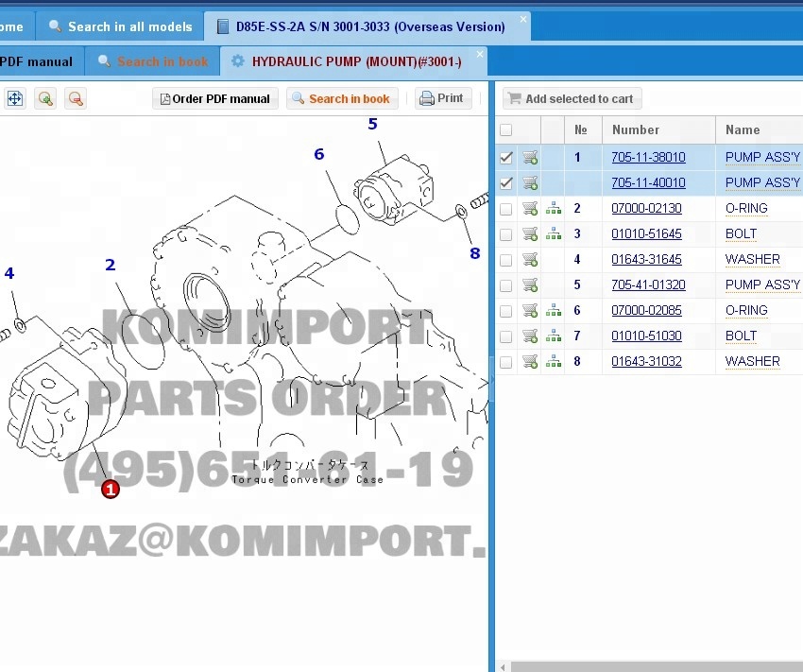This screenshot has width=803, height=672.
Task: Check the BOLT 01010-51645 row
Action: 506,234
